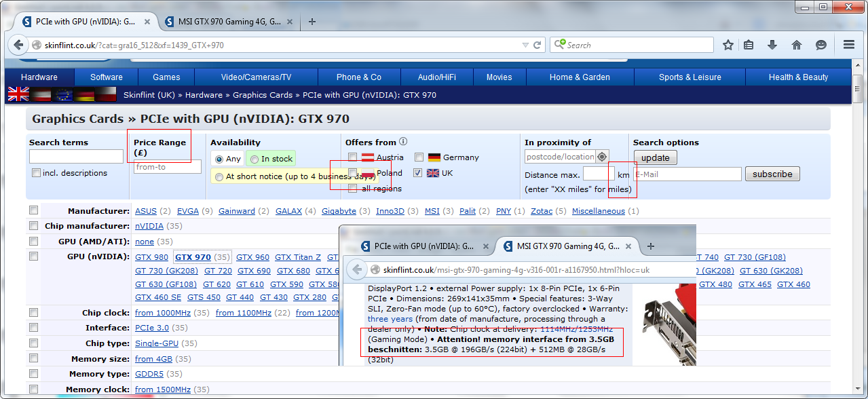Choose the At short notice radio option
Image resolution: width=868 pixels, height=399 pixels.
pyautogui.click(x=219, y=177)
